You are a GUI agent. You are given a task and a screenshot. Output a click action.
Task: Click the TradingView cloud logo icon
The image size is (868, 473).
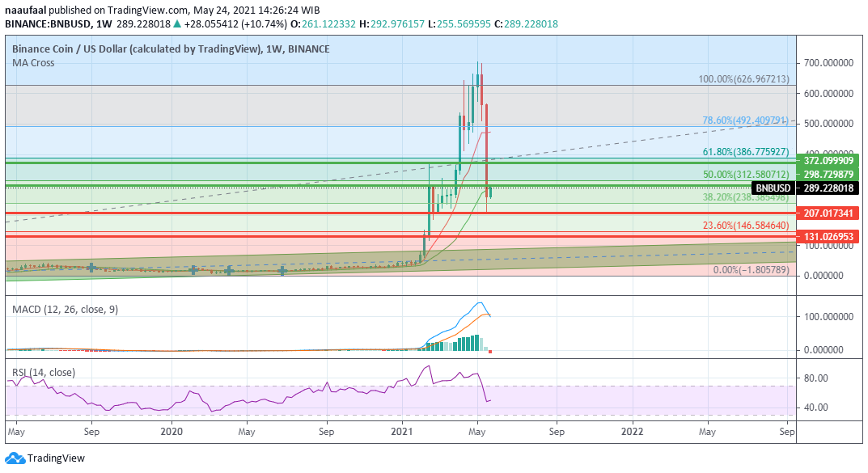[x=15, y=458]
